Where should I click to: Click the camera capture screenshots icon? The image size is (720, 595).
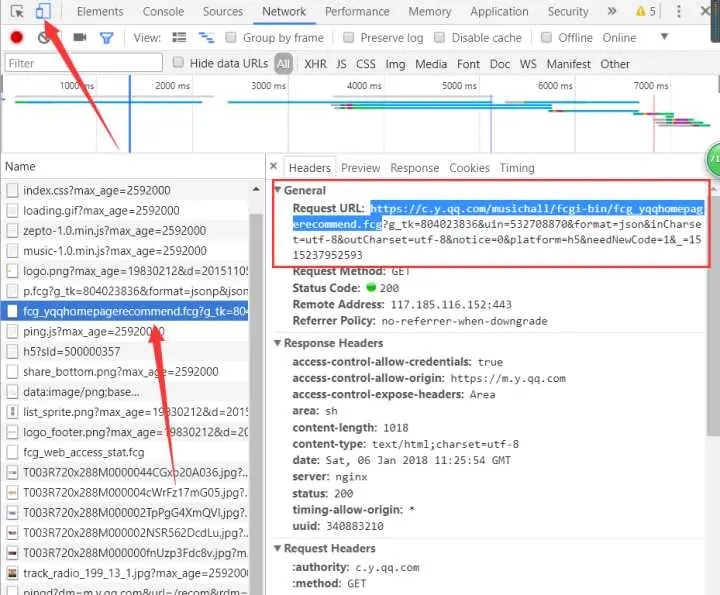(x=80, y=37)
